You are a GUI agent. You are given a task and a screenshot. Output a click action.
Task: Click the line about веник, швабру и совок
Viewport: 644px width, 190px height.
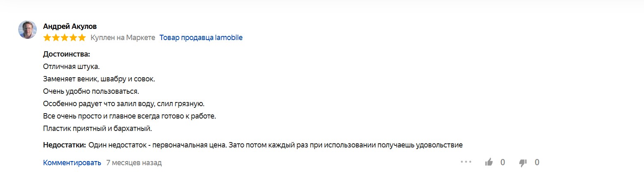[x=99, y=78]
